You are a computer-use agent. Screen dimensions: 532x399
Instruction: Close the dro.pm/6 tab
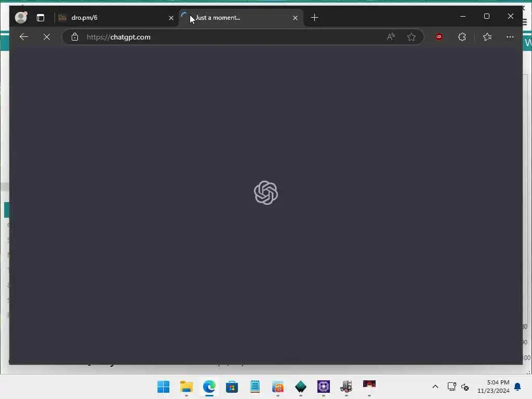[x=171, y=18]
